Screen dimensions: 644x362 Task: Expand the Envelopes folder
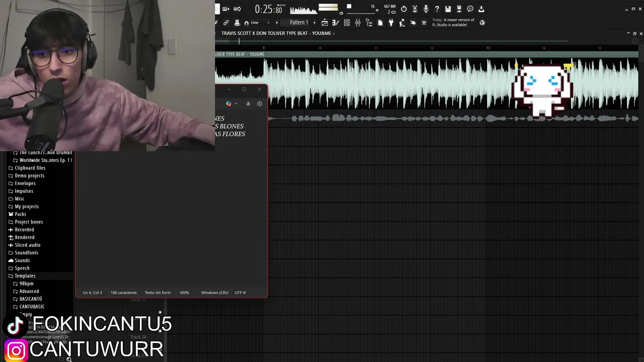pos(22,184)
